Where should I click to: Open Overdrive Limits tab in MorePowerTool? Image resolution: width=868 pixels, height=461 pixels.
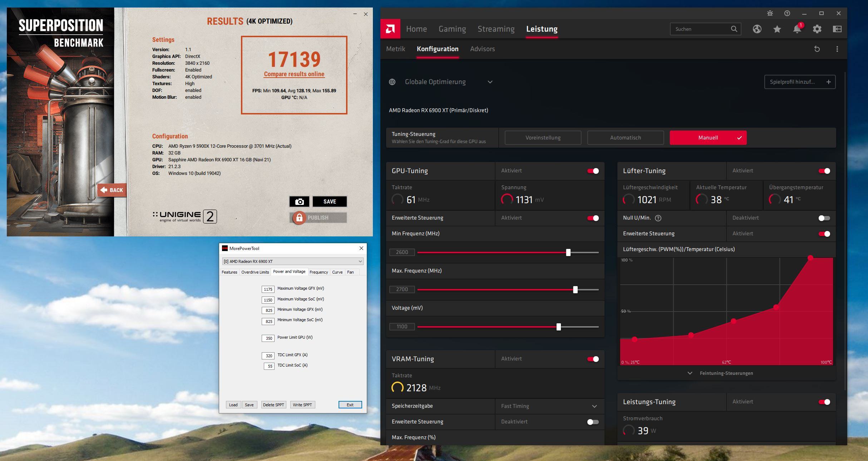[x=255, y=272]
